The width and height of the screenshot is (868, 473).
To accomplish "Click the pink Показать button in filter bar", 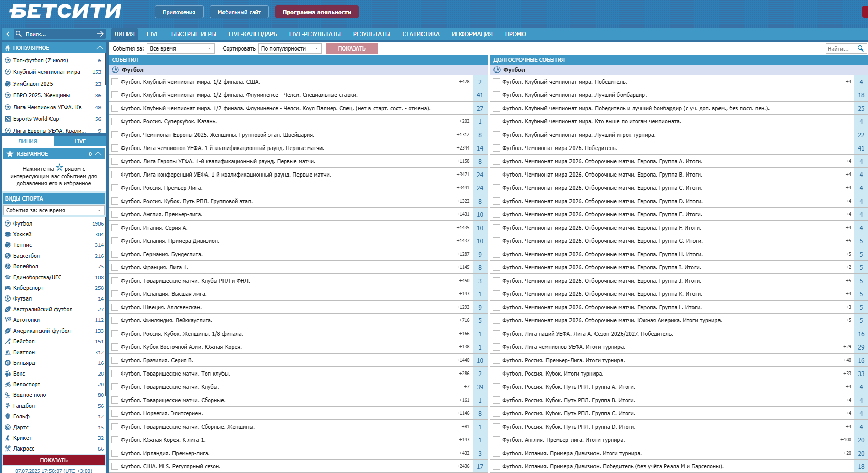I will 352,48.
